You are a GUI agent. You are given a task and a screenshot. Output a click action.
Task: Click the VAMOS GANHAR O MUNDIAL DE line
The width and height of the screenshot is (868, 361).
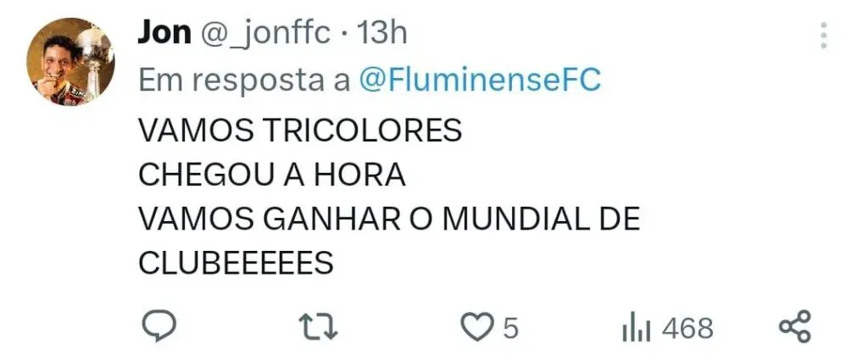(388, 219)
